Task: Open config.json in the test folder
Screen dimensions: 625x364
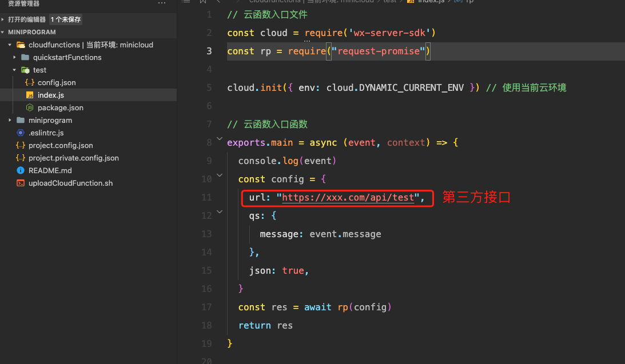Action: [x=57, y=82]
